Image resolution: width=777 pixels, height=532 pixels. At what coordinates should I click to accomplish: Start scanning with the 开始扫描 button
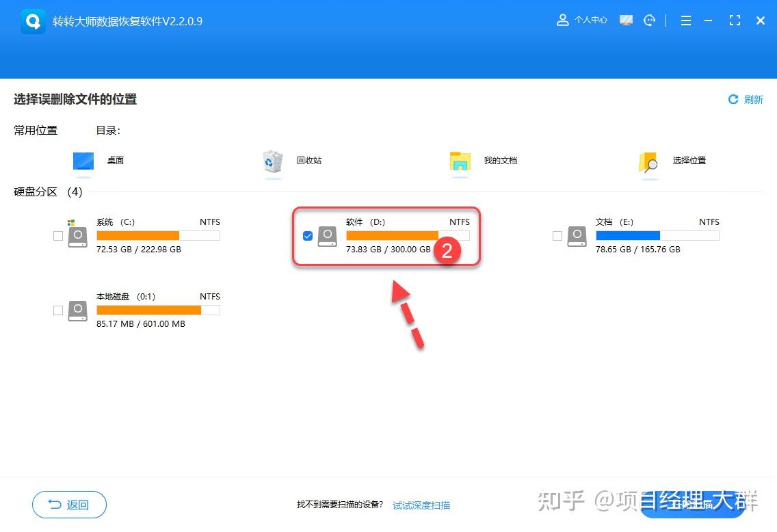tap(693, 505)
